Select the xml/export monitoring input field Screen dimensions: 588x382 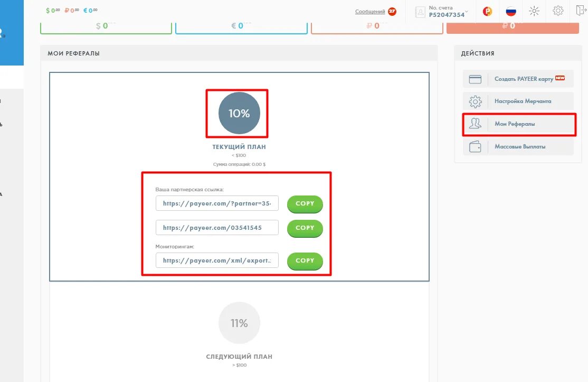pos(217,260)
